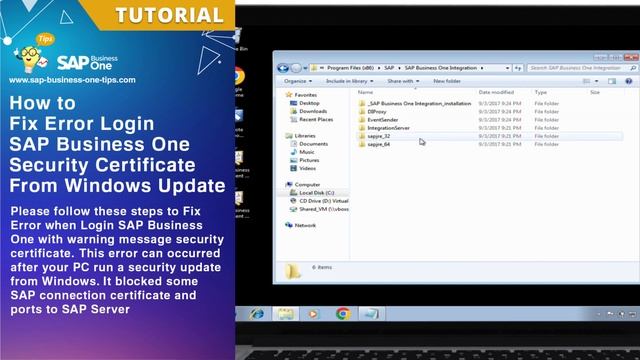Click details pane folder thumbnail
Screen dimensions: 640x360
[x=292, y=271]
